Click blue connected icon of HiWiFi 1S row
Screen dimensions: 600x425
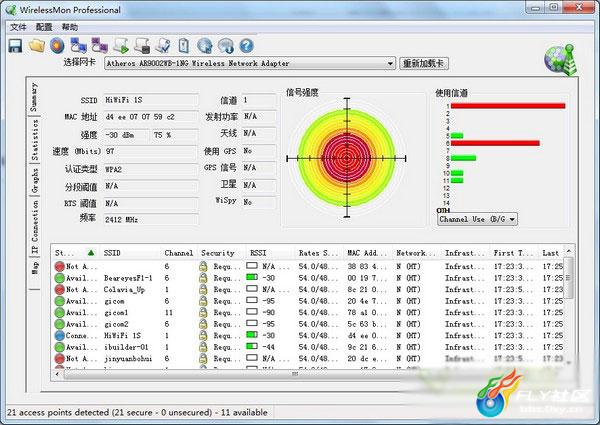pyautogui.click(x=59, y=335)
